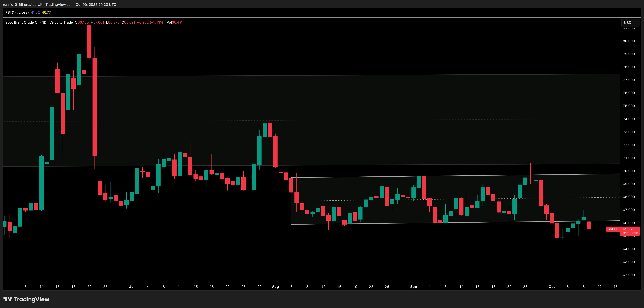Click the TradingView wordmark at bottom left
This screenshot has width=644, height=308.
pos(32,299)
